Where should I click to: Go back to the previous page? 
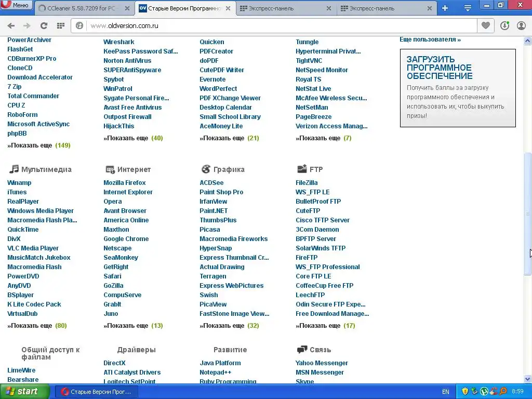(11, 26)
